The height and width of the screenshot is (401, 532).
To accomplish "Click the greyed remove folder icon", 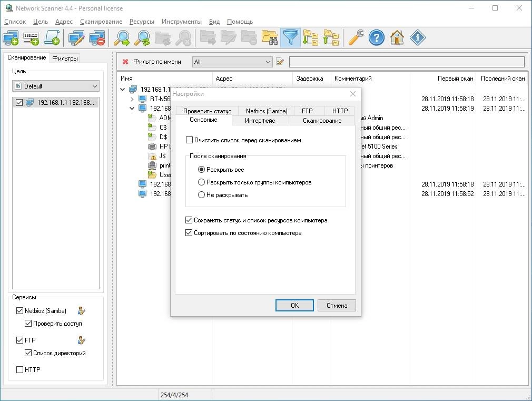I will coord(249,38).
